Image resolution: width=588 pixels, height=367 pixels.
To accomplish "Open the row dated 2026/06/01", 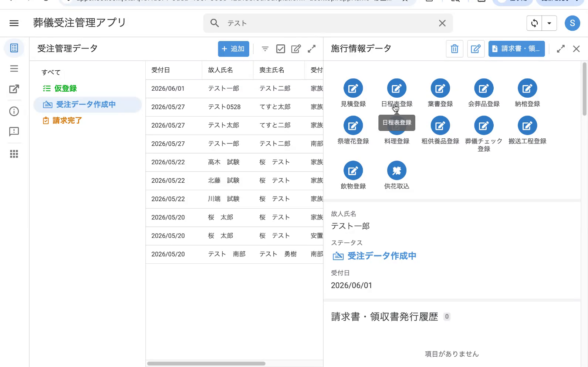I will pos(234,88).
